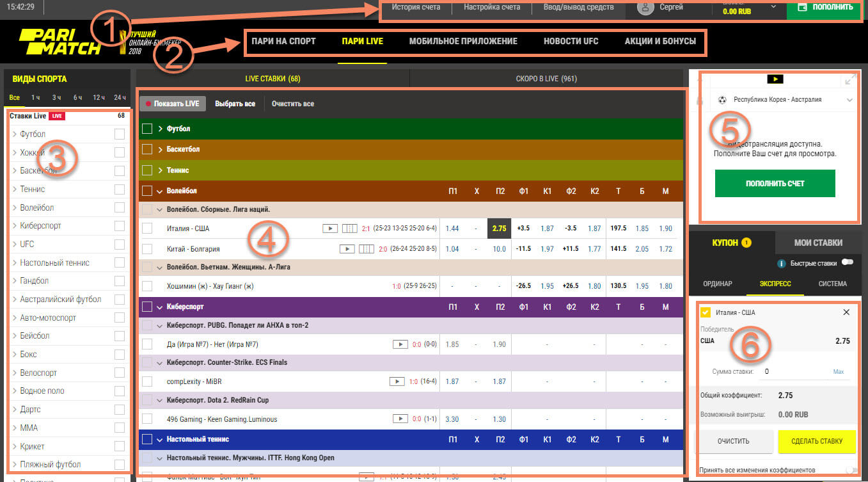The height and width of the screenshot is (482, 868).
Task: Click the user avatar icon beside Сергей
Action: (645, 8)
